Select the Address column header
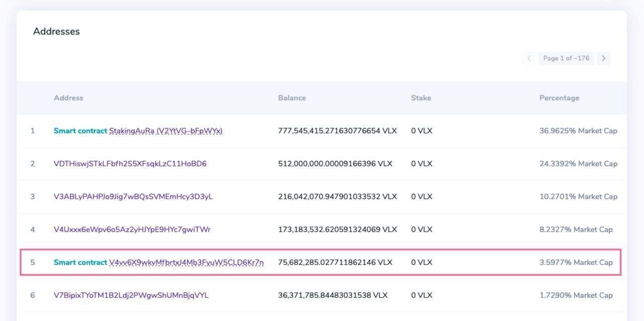 coord(68,98)
